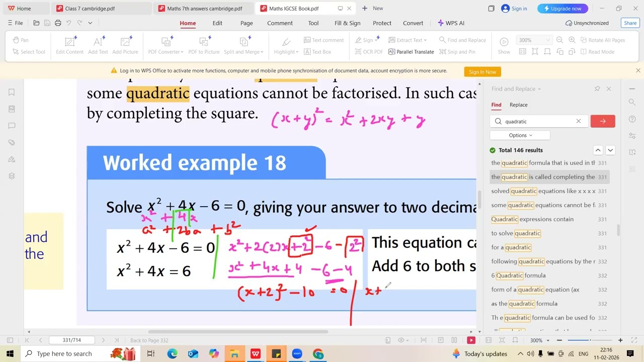Switch to the Replace tab in panel
The image size is (644, 362).
click(x=518, y=105)
